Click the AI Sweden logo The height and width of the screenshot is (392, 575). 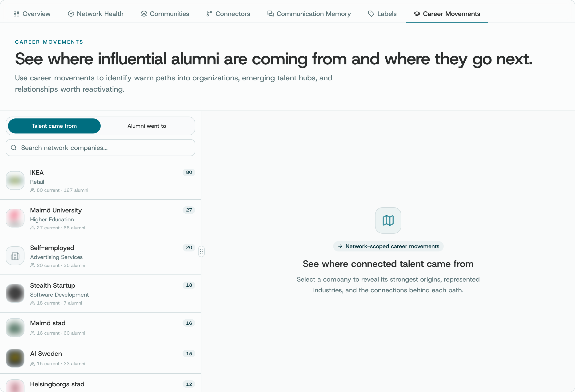[x=15, y=358]
